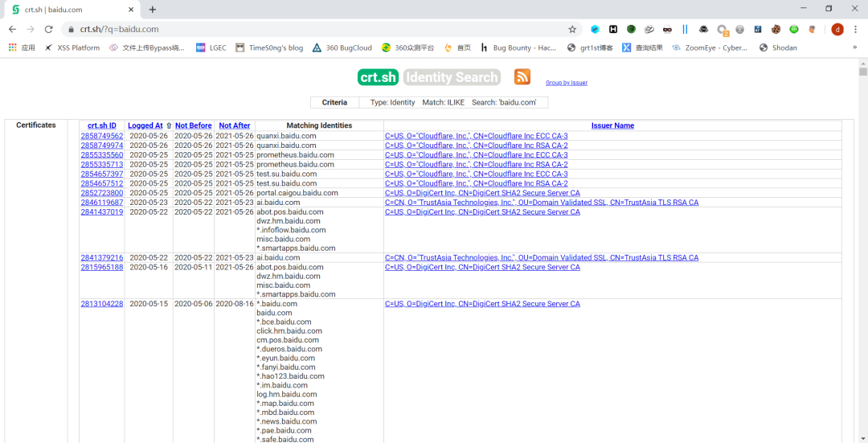Click the *.hao123.baidu.com identity text
Viewport: 868px width, 443px height.
coord(291,376)
